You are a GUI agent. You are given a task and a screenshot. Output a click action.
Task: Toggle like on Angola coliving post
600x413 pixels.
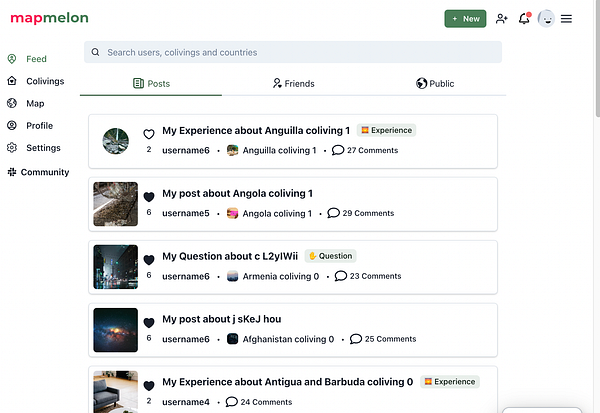(x=149, y=197)
